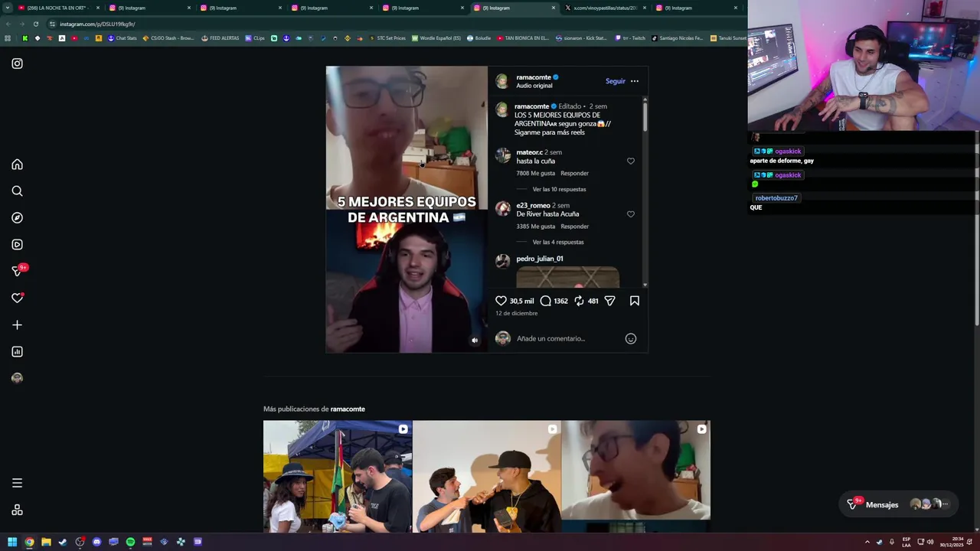Open Explore via the compass icon

(17, 218)
